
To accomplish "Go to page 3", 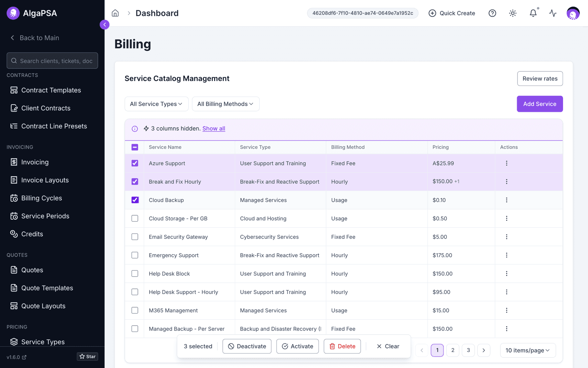I will (x=468, y=350).
